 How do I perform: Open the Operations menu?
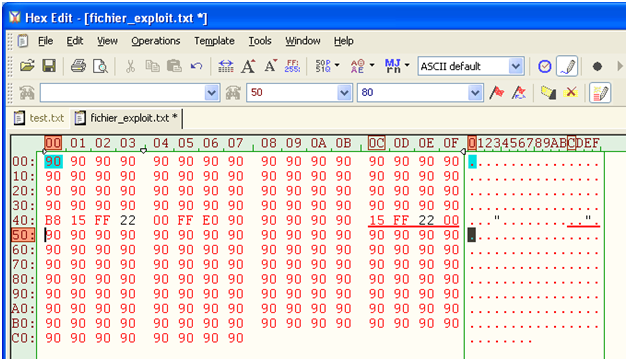point(156,41)
